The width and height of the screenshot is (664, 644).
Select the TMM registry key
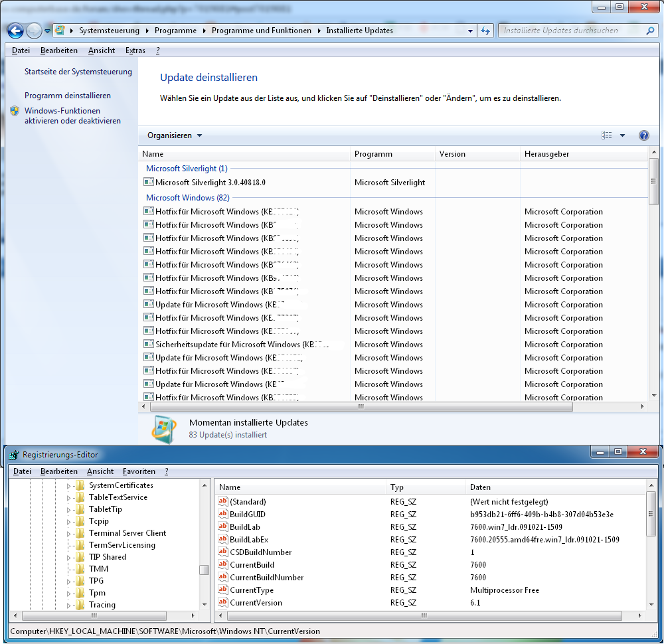pyautogui.click(x=98, y=568)
